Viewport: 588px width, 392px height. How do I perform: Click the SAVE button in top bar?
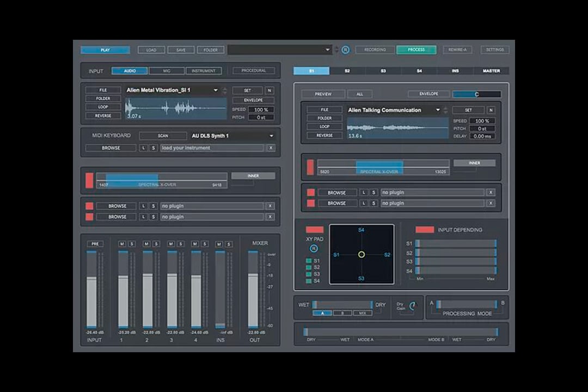click(181, 50)
